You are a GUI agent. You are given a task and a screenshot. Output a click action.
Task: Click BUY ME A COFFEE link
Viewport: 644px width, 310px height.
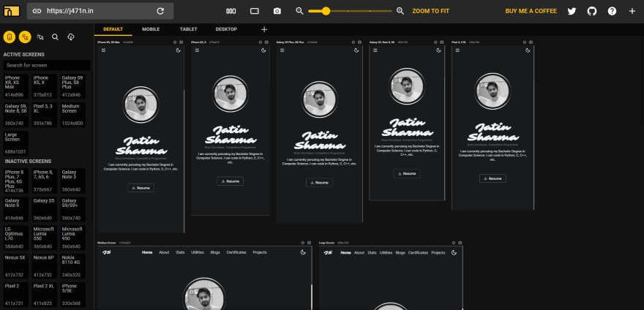click(531, 11)
